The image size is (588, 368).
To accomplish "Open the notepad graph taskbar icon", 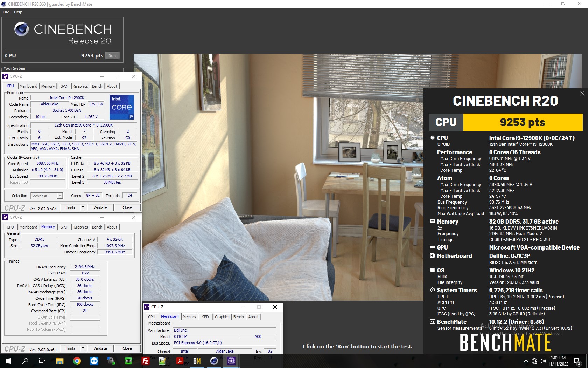I will (x=162, y=361).
